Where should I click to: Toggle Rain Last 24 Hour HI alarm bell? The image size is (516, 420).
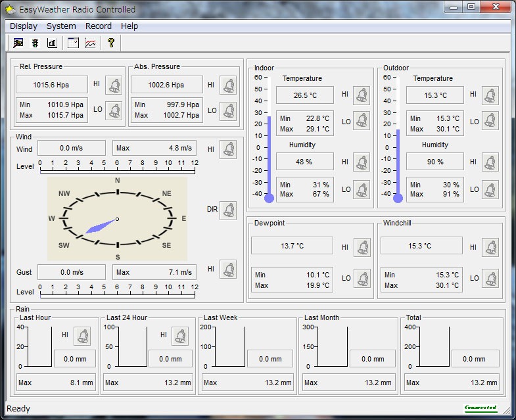tap(180, 336)
